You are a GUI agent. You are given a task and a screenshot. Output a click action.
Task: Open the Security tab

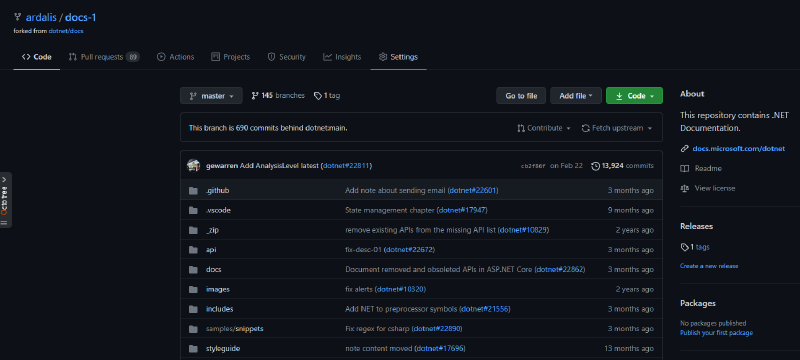click(x=287, y=57)
